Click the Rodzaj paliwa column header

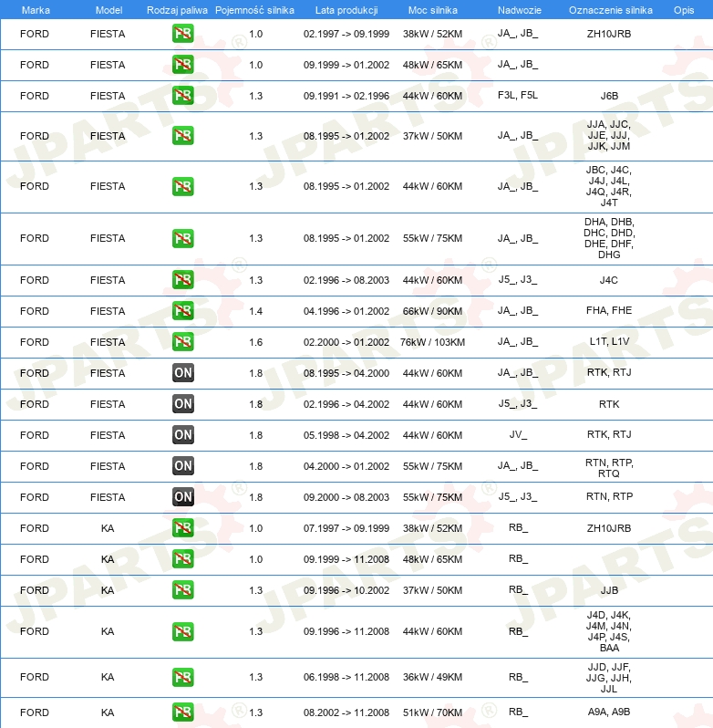click(177, 10)
